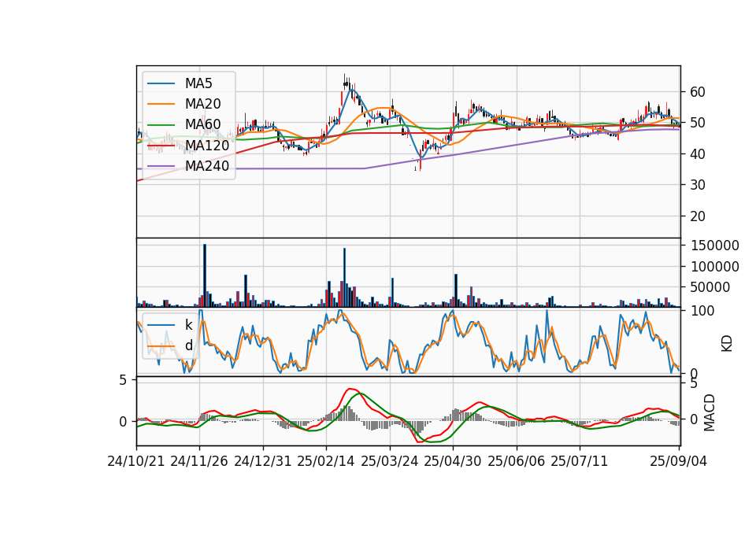Click the MACD axis title
This screenshot has width=756, height=543.
(709, 412)
